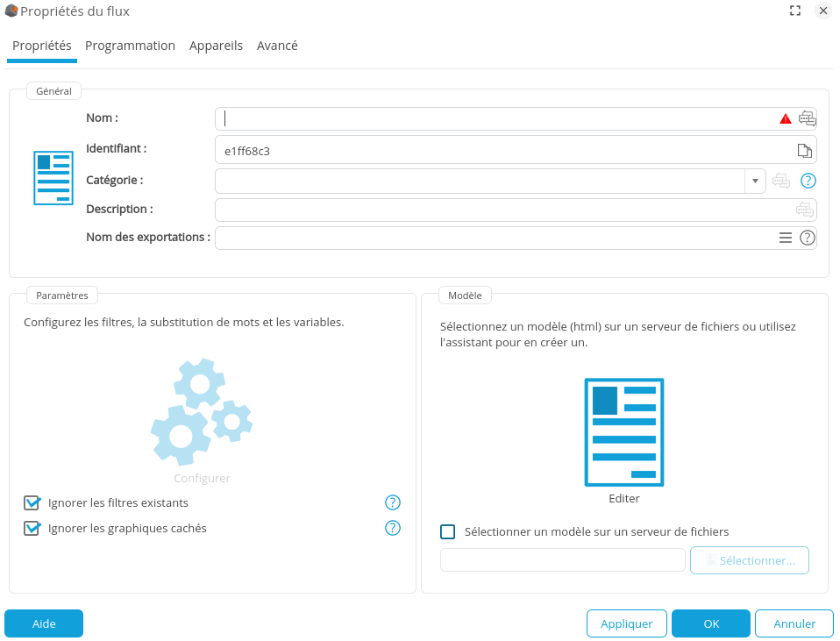
Task: Uncheck Ignorer les filtres existants
Action: tap(32, 503)
